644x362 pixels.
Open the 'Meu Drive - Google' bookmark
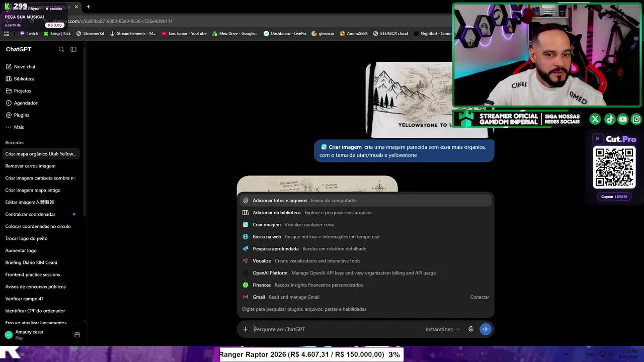pos(235,34)
